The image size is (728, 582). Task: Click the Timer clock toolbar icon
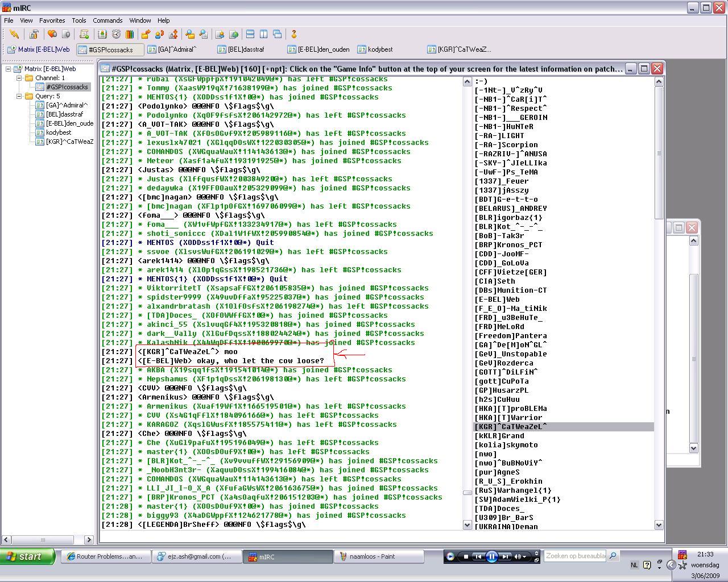(116, 35)
